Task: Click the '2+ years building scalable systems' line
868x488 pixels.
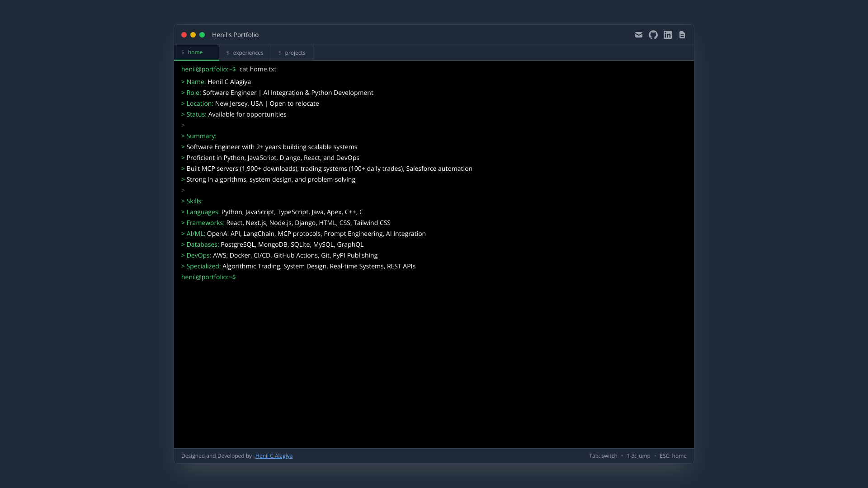Action: [269, 147]
